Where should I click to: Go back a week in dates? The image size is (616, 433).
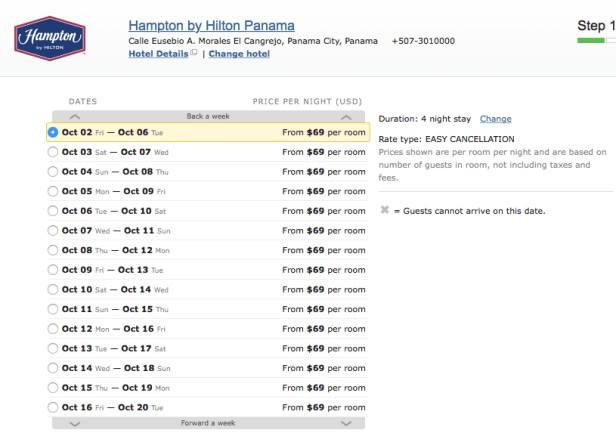point(208,116)
